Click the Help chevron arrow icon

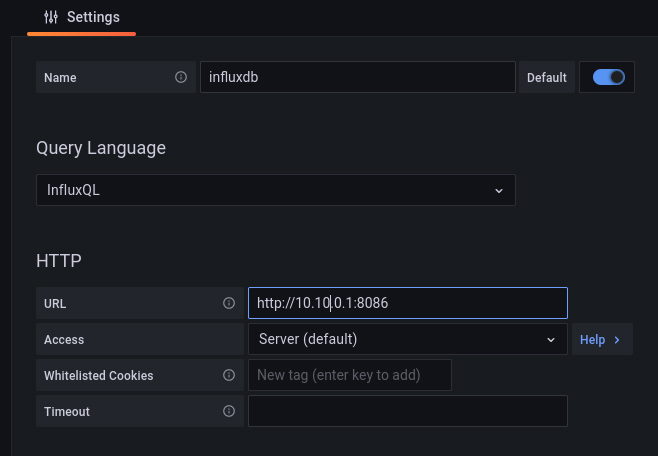[617, 340]
